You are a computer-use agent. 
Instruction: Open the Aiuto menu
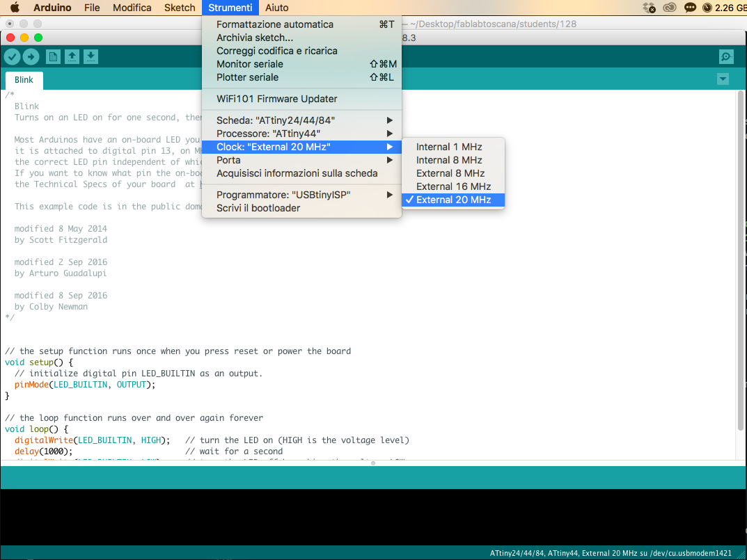(277, 8)
